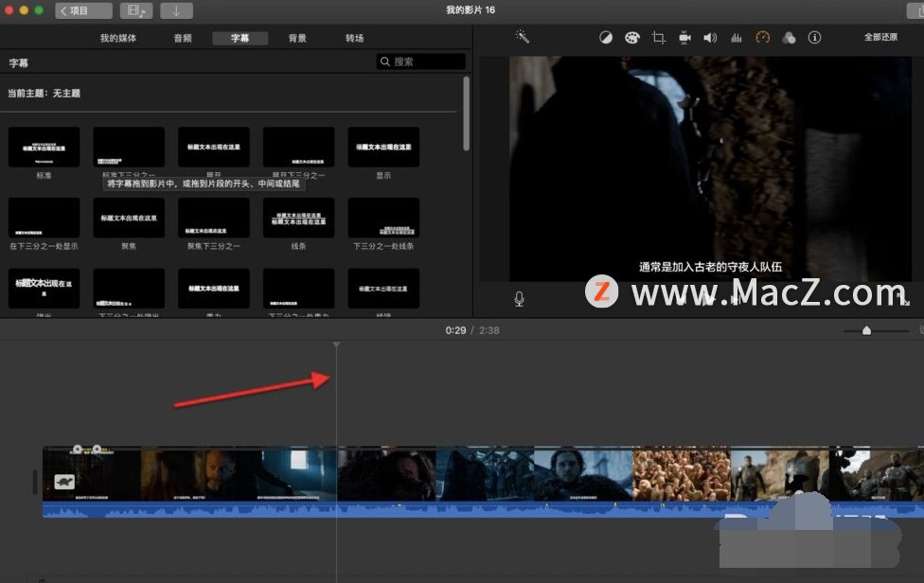Pick the 下三分之一处线条 title thumbnail
Screen dimensions: 924x583
(x=383, y=218)
